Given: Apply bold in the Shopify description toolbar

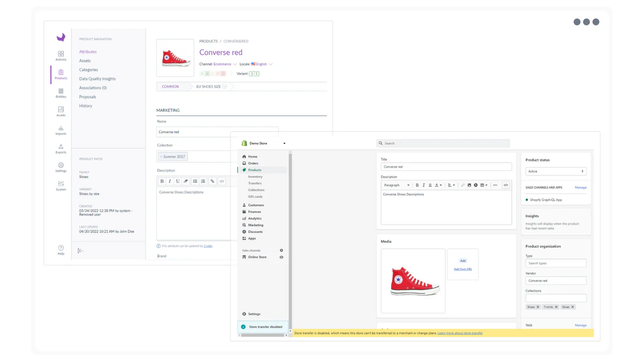Looking at the screenshot, I should [x=417, y=185].
